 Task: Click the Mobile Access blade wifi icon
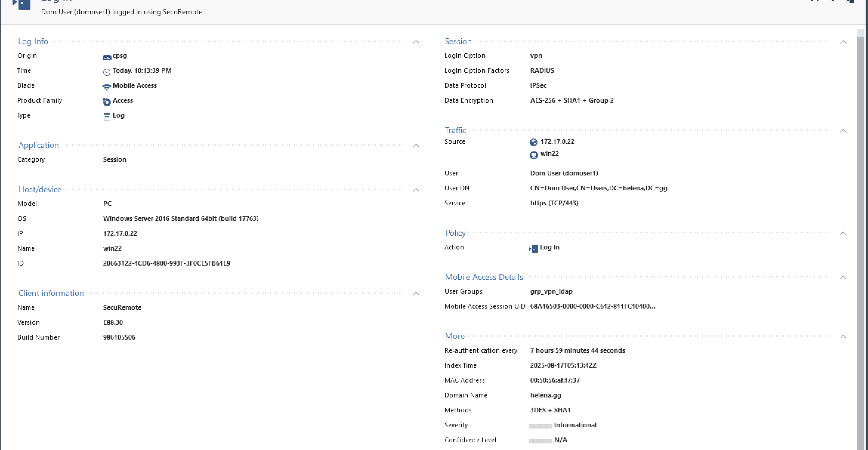pyautogui.click(x=106, y=87)
